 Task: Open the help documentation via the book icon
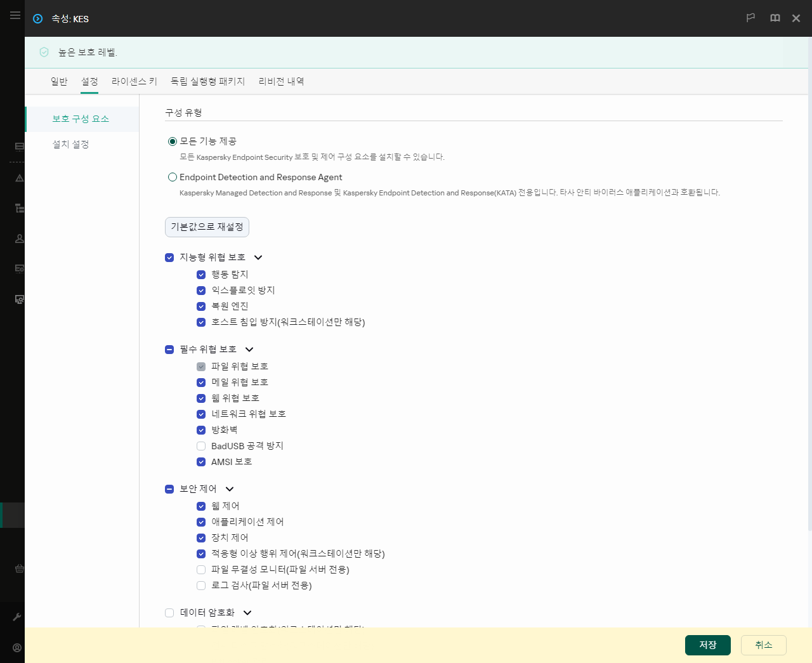[775, 18]
